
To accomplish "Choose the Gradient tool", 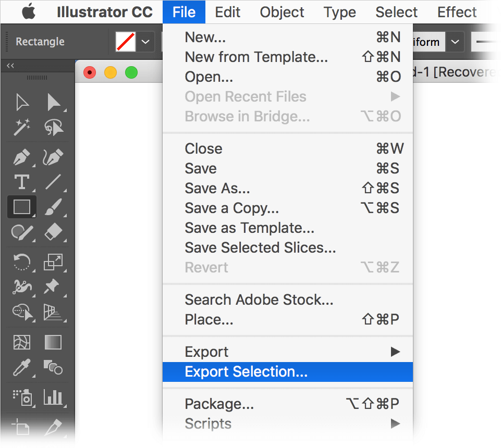I will point(53,342).
